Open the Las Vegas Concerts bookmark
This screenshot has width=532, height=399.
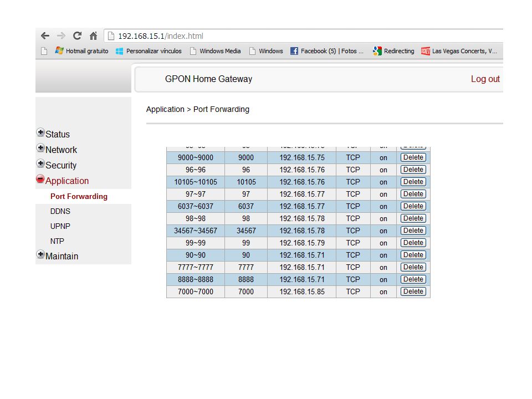point(459,51)
